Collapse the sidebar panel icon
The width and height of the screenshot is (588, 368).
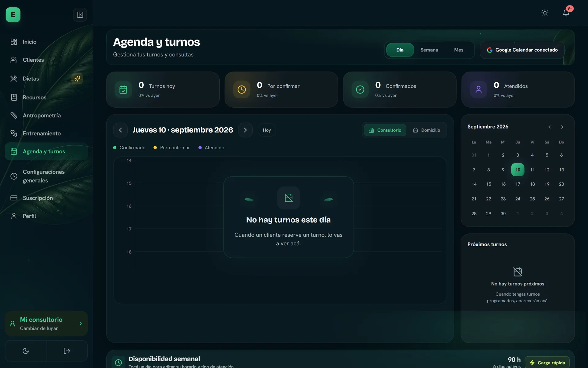tap(80, 15)
